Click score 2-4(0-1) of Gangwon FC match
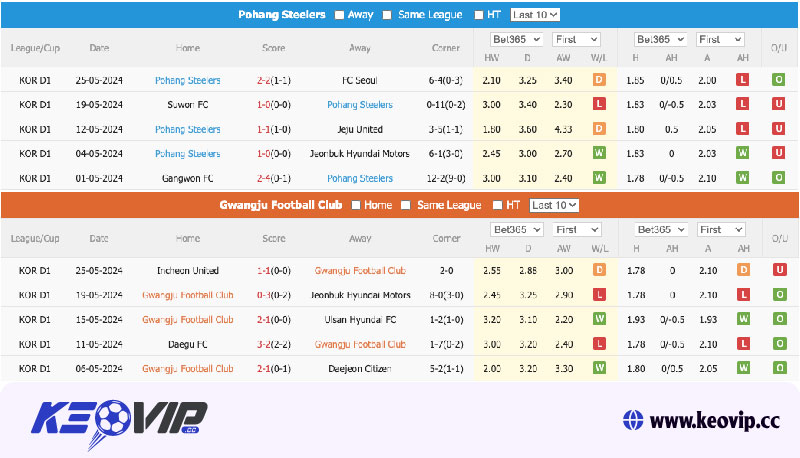Image resolution: width=800 pixels, height=458 pixels. [x=273, y=179]
